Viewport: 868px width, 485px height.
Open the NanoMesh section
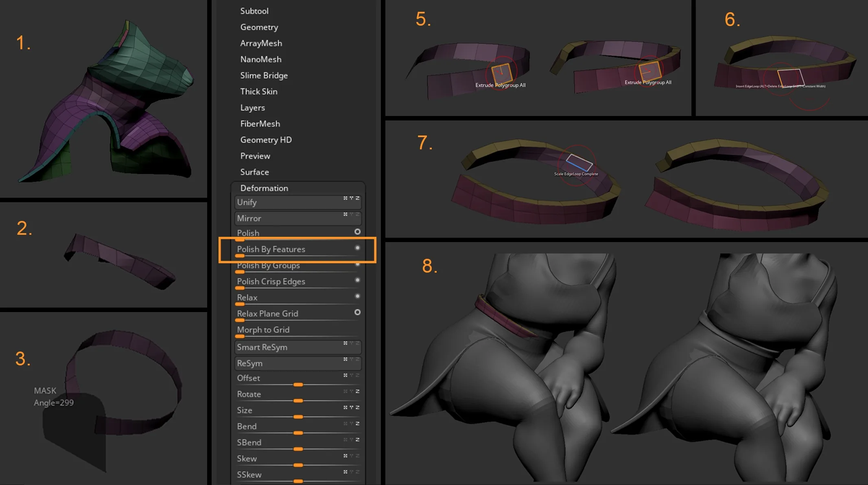click(261, 59)
